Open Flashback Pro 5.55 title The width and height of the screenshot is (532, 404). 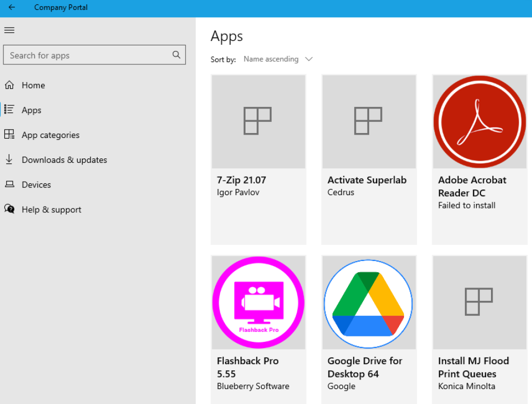pyautogui.click(x=248, y=367)
